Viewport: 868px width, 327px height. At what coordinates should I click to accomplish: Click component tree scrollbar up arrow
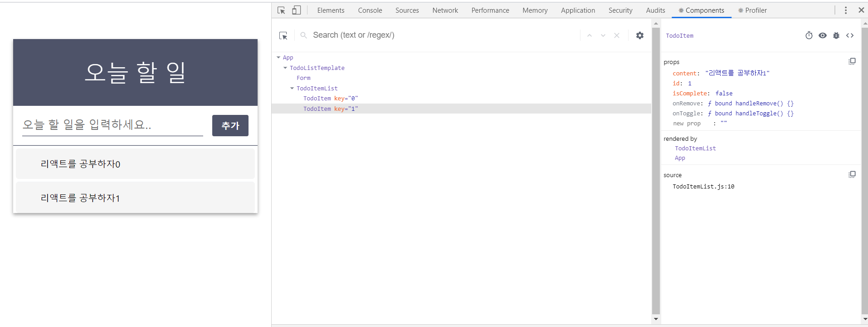click(656, 23)
